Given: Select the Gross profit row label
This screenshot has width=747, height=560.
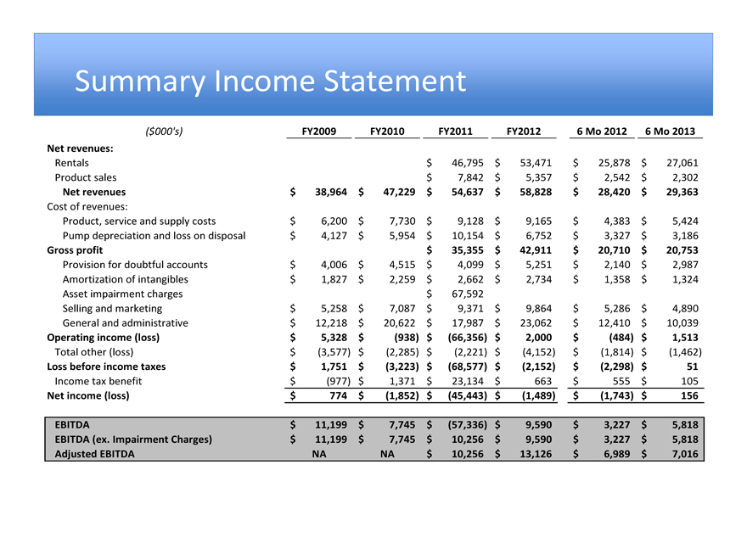Looking at the screenshot, I should point(75,250).
